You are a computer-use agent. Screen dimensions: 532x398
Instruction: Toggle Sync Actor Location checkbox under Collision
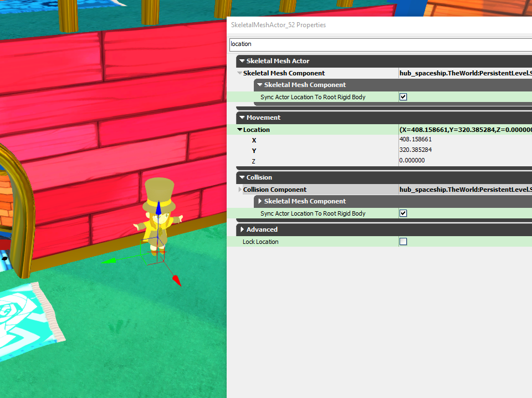point(403,213)
